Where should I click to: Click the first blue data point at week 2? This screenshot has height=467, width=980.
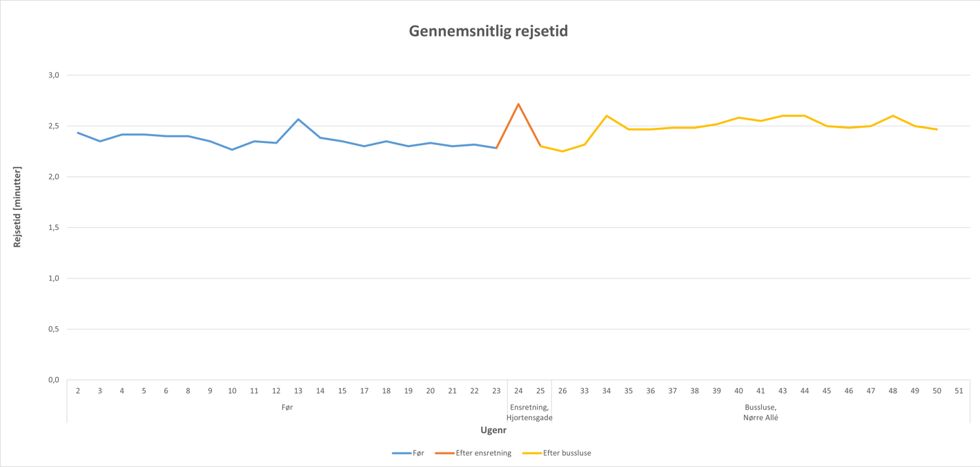78,133
